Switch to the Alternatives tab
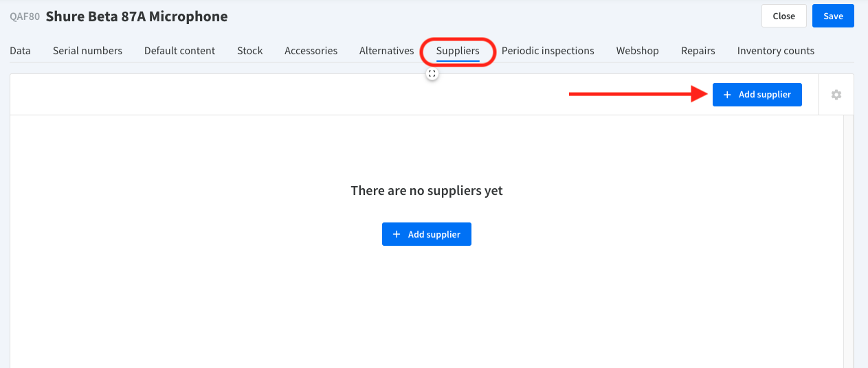Image resolution: width=868 pixels, height=368 pixels. [x=387, y=51]
